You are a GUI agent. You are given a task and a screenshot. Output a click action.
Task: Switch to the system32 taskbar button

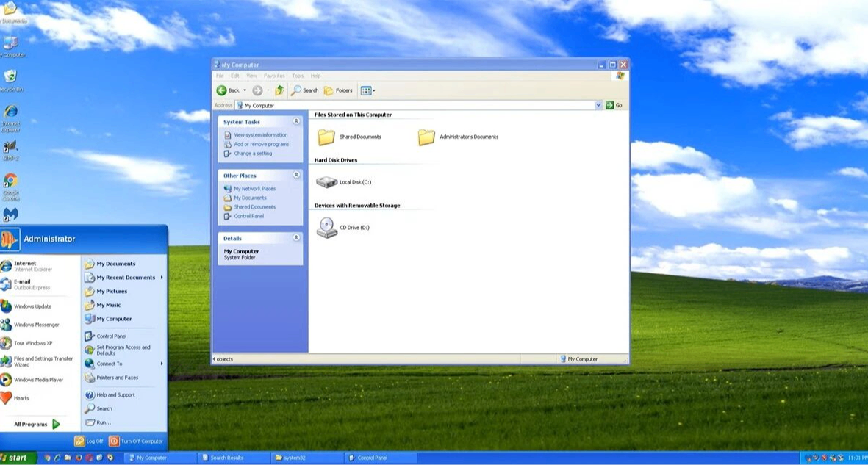pos(307,458)
